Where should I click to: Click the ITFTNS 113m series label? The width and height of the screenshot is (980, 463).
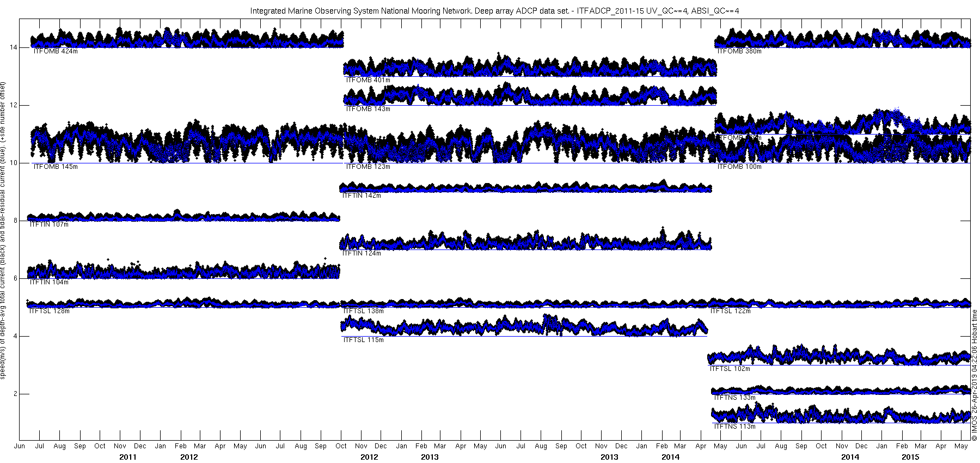(x=734, y=427)
